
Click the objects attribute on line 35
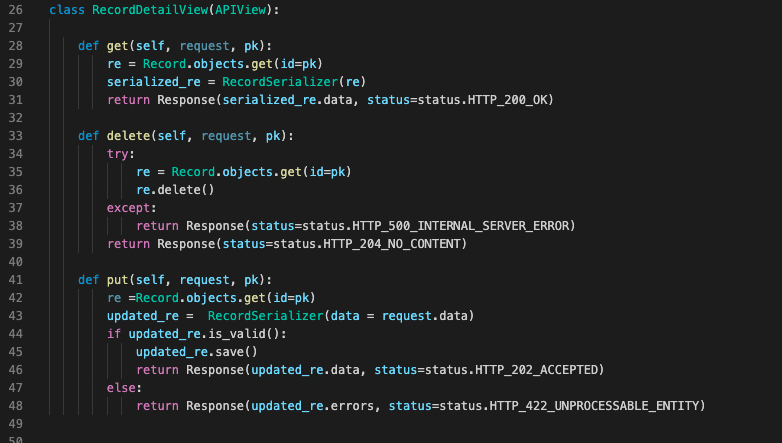[x=247, y=172]
